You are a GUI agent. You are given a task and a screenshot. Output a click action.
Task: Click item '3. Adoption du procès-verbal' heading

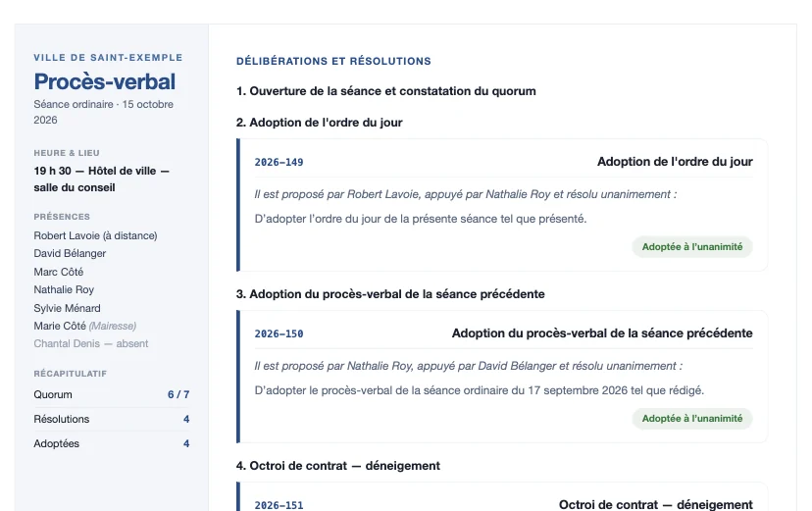point(390,294)
